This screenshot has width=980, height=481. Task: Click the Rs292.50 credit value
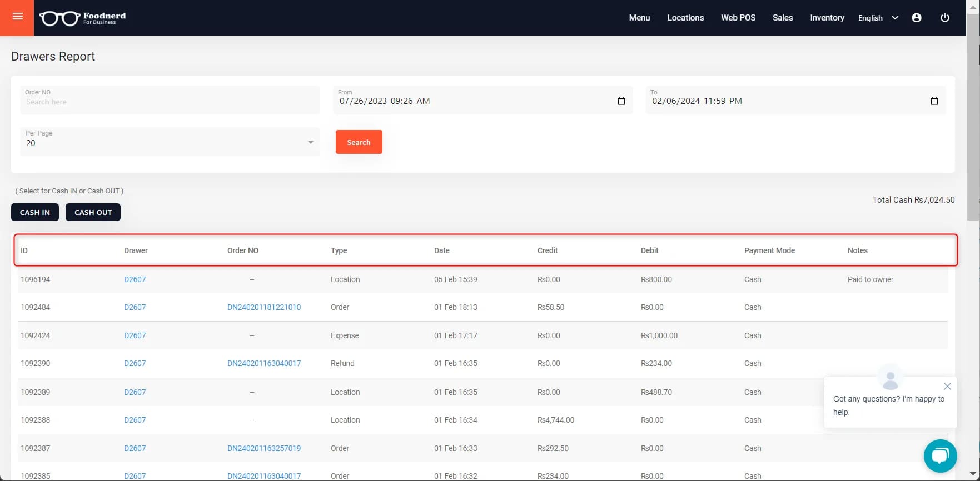click(553, 448)
